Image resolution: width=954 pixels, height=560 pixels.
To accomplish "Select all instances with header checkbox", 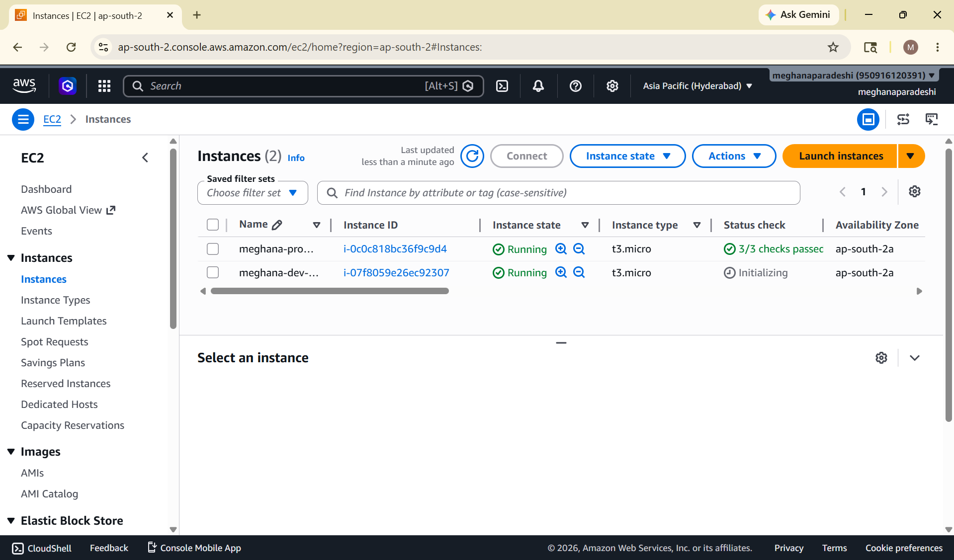I will pos(213,225).
